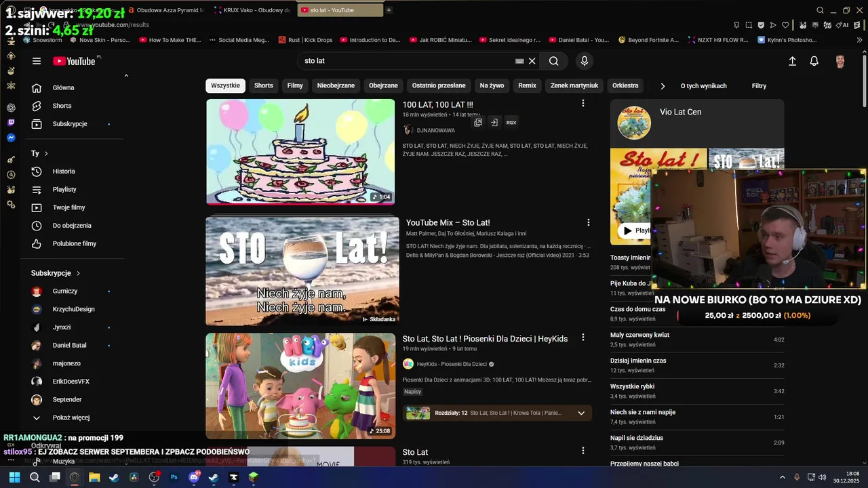Open Photoshop from the taskbar

click(x=174, y=477)
